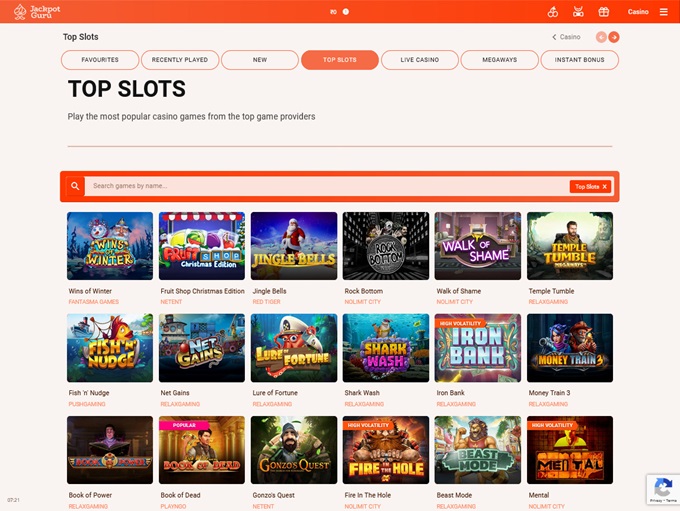Launch the Iron Bank slot thumbnail
680x511 pixels.
tap(478, 348)
